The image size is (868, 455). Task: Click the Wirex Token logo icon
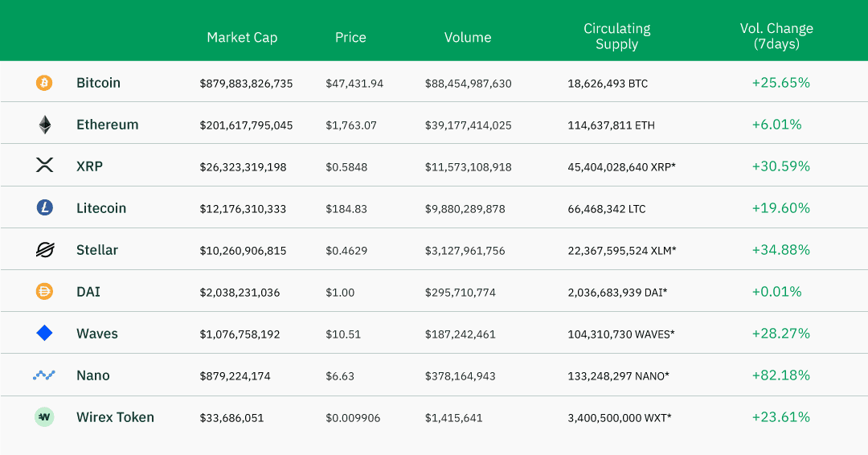(44, 417)
